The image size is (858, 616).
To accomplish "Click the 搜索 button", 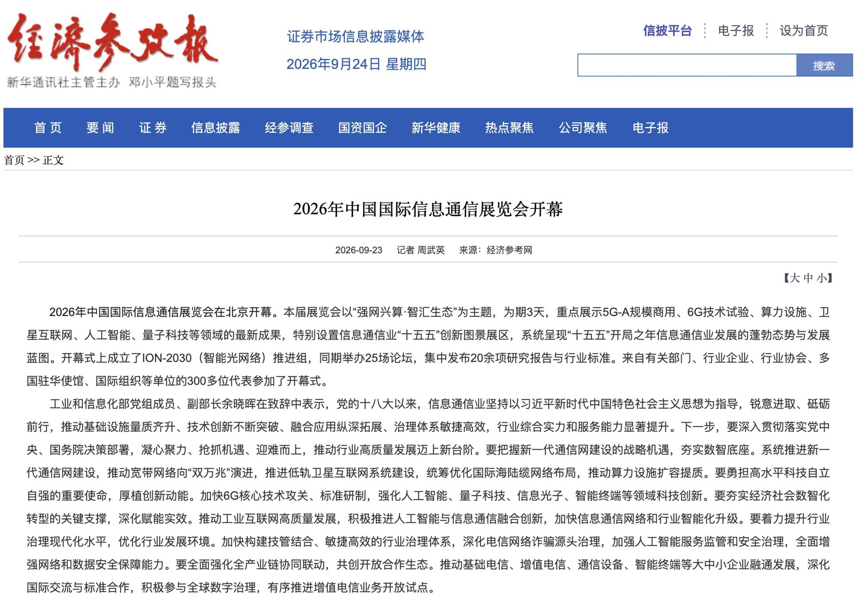I will [x=824, y=65].
